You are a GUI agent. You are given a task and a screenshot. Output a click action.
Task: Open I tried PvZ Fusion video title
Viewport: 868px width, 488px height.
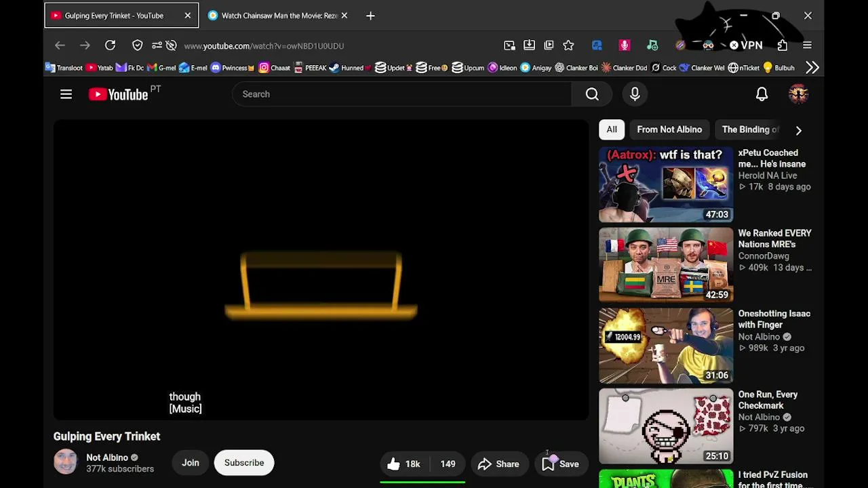tap(773, 480)
